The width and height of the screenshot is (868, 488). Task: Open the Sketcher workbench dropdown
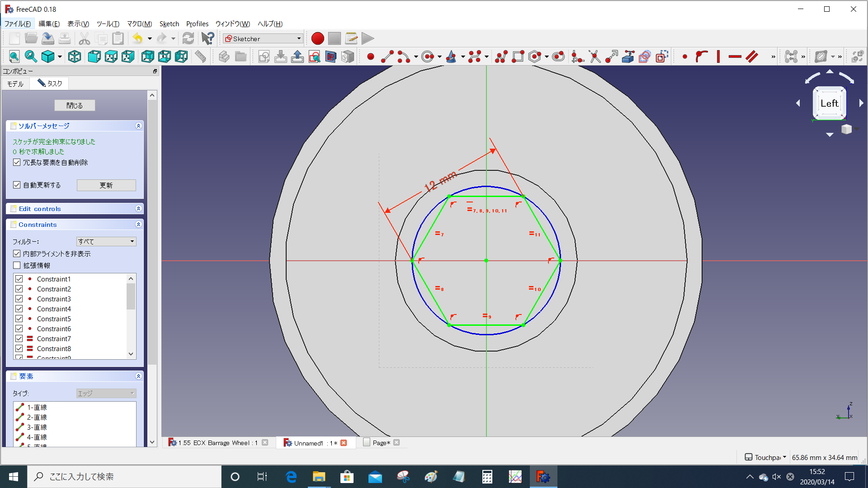[263, 39]
